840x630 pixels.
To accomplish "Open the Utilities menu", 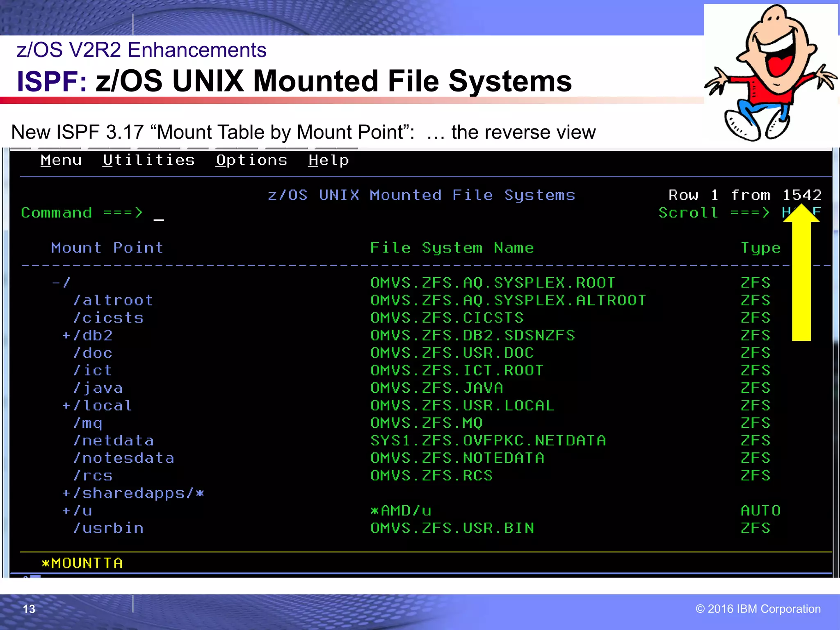I will click(148, 160).
